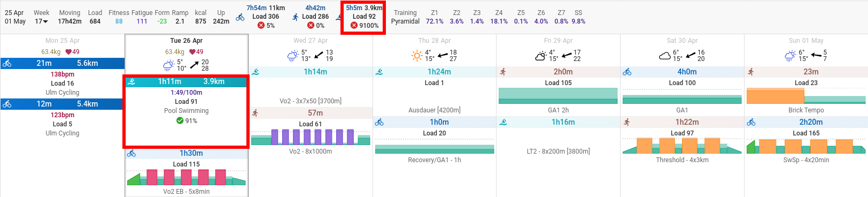Viewport: 868px width, 197px height.
Task: Click the swim icon on Wednesday 1h14m
Action: 255,72
